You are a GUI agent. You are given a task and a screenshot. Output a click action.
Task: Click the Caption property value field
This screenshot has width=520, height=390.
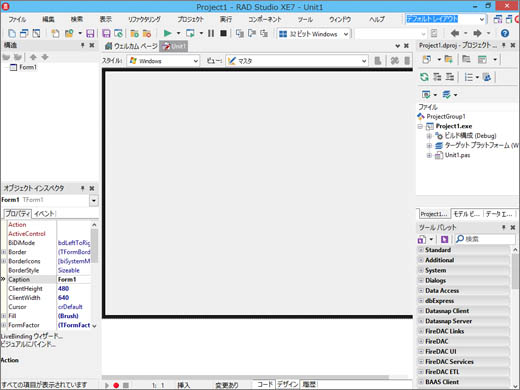pyautogui.click(x=74, y=279)
